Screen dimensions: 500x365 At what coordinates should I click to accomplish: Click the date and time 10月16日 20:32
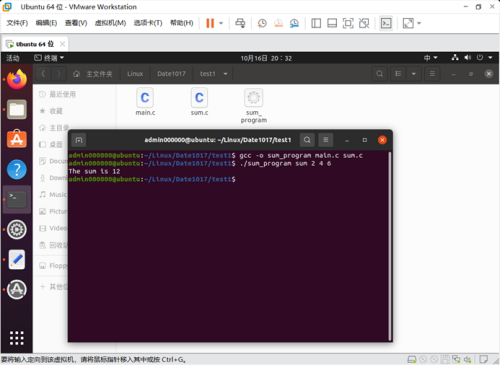[266, 58]
